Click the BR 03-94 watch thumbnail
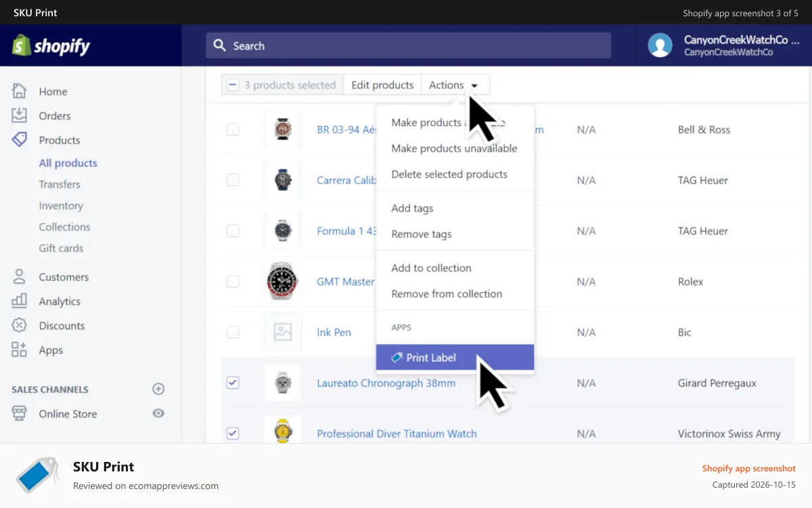This screenshot has width=812, height=508. (282, 129)
